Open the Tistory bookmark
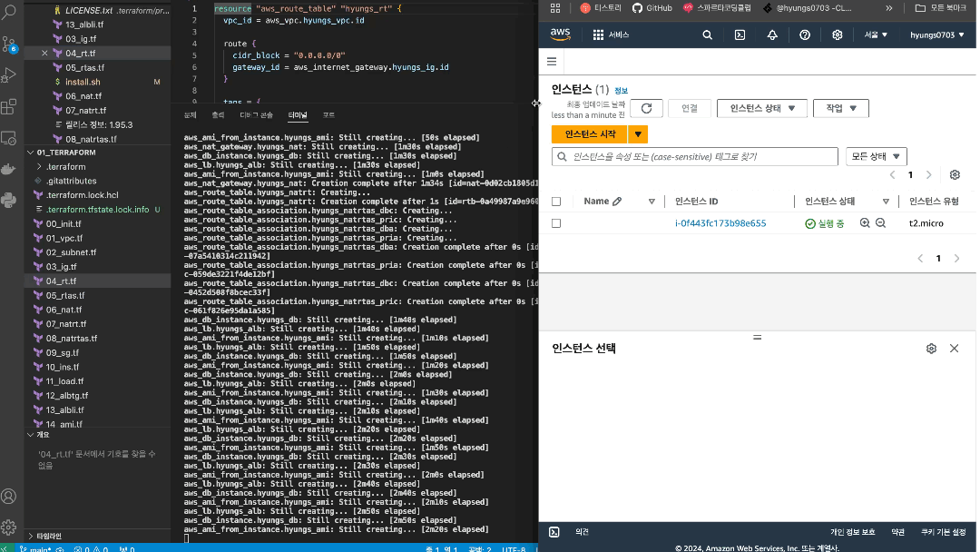 (x=601, y=8)
